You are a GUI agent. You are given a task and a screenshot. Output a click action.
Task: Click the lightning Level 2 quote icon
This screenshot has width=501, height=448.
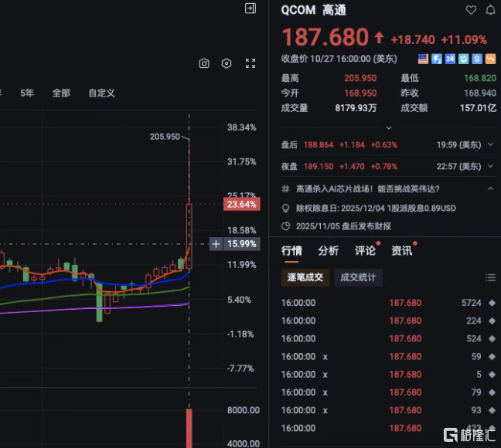tap(437, 59)
